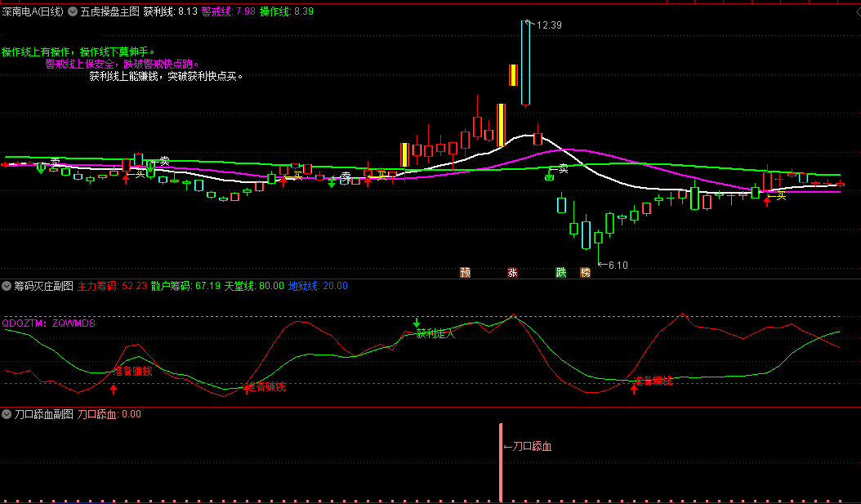Open the 筹码灭庄副图 indicator dropdown
The image size is (861, 504).
[x=7, y=286]
